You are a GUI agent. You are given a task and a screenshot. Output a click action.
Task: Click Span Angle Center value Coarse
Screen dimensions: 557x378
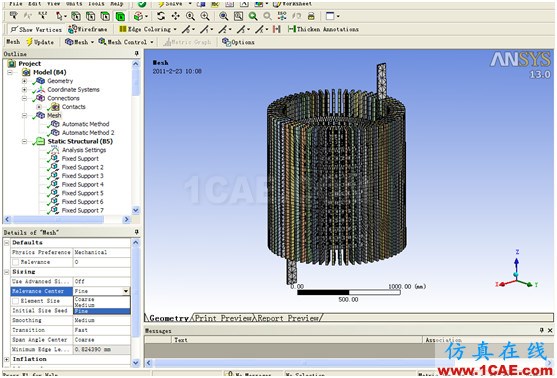coord(102,340)
